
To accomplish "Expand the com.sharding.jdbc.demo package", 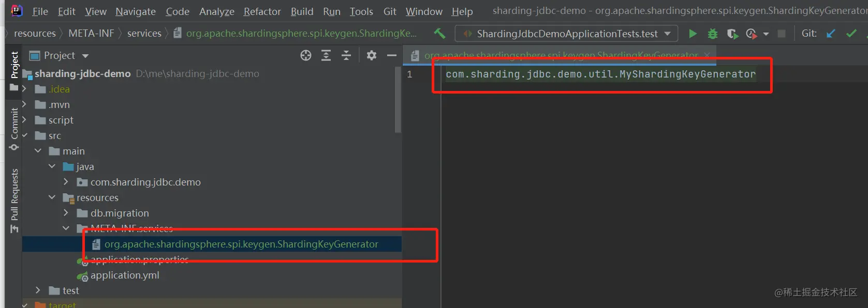I will click(66, 182).
